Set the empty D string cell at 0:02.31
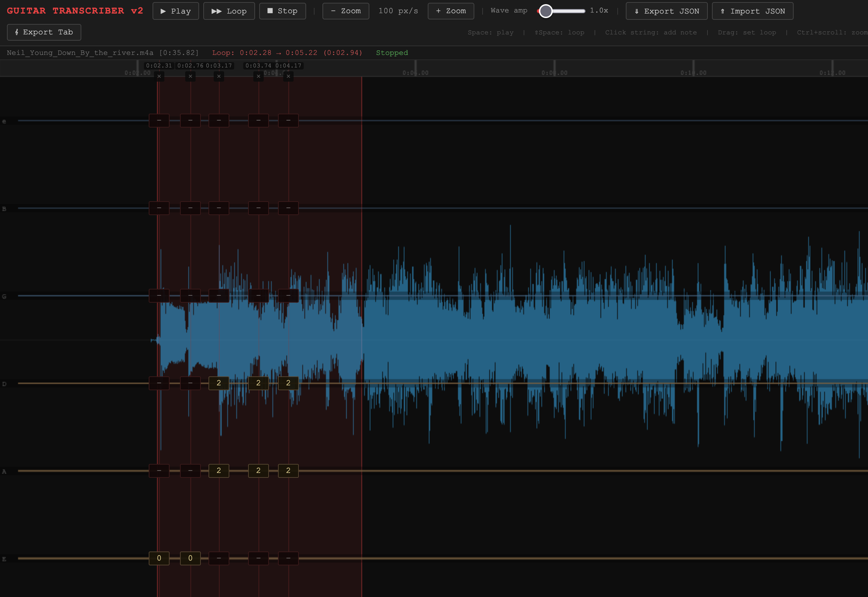This screenshot has height=597, width=868. pyautogui.click(x=159, y=383)
